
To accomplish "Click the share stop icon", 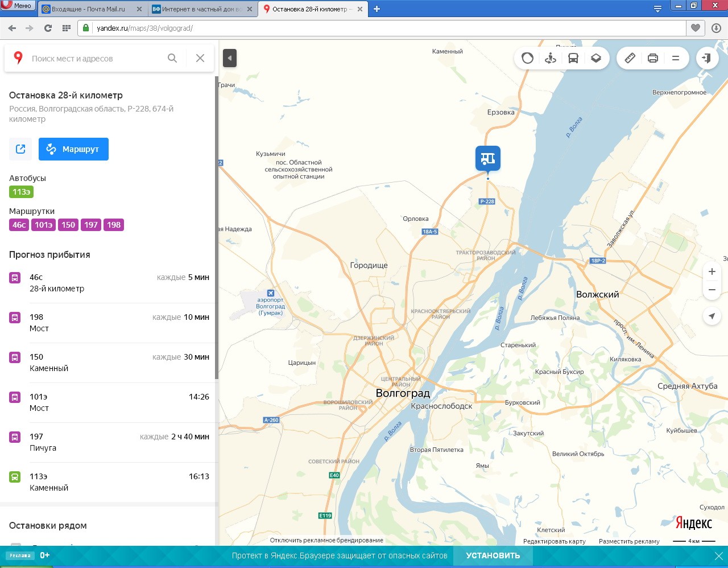I will 20,149.
